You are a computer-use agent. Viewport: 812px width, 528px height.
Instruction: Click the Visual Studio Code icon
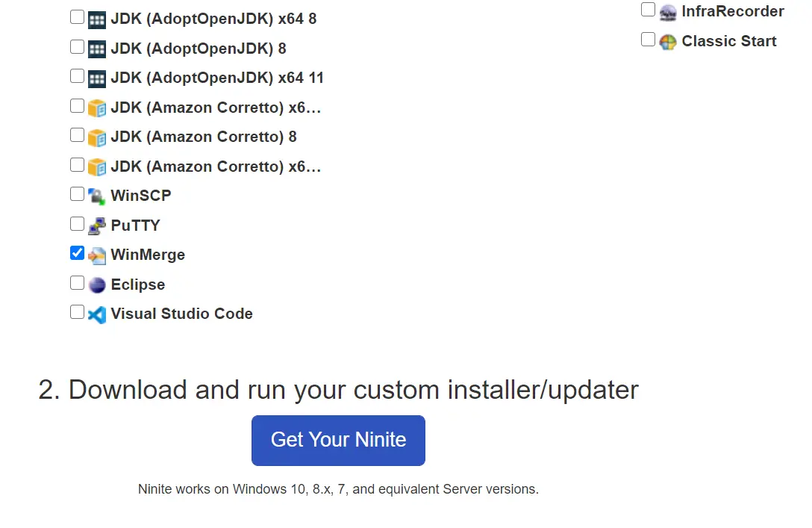click(x=97, y=314)
